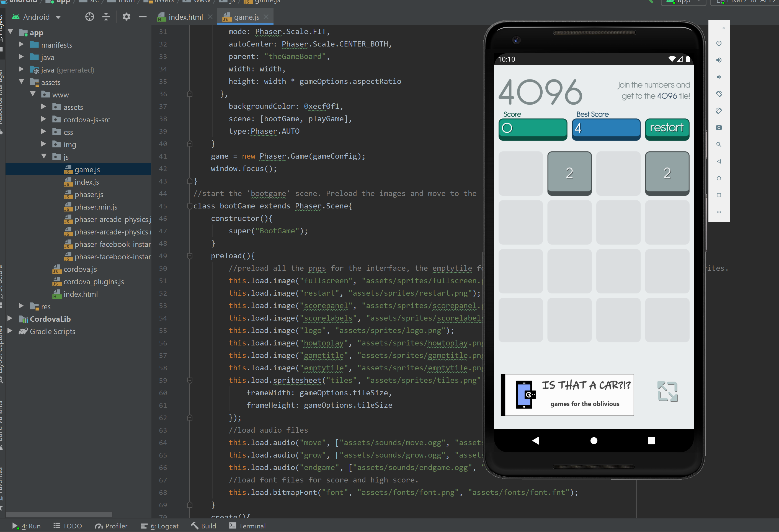Open the Project panel settings gear

pyautogui.click(x=126, y=16)
